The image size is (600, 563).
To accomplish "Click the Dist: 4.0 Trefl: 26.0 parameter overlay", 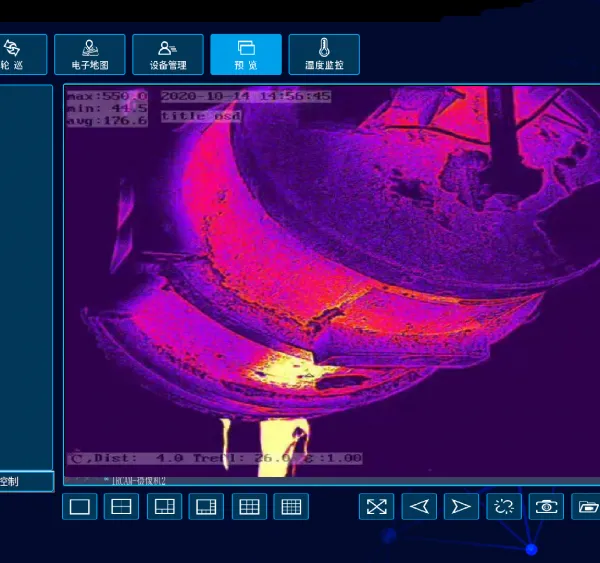I will click(x=215, y=458).
